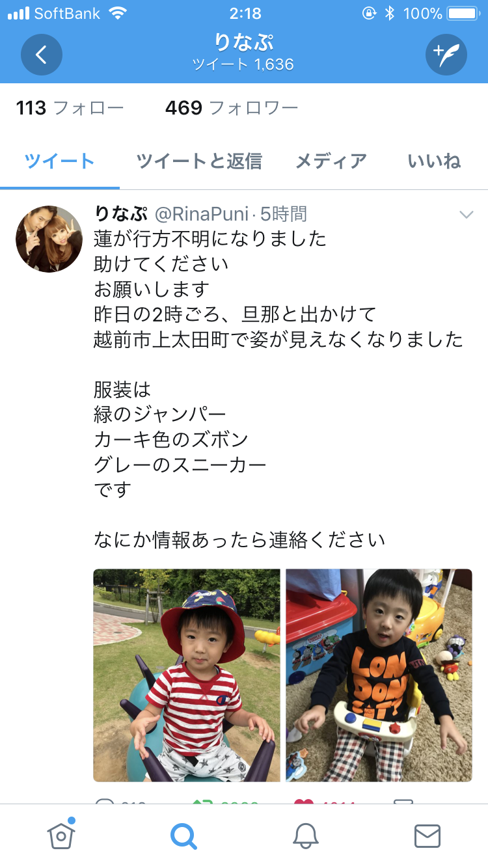Open the Search magnifier tab

click(x=183, y=835)
